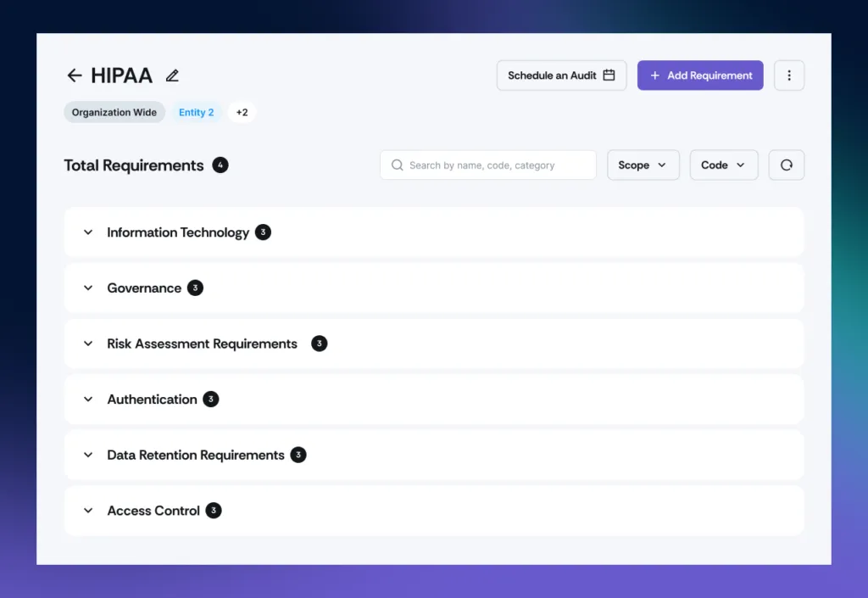This screenshot has height=598, width=868.
Task: Click the "Access Control" row title
Action: click(153, 511)
